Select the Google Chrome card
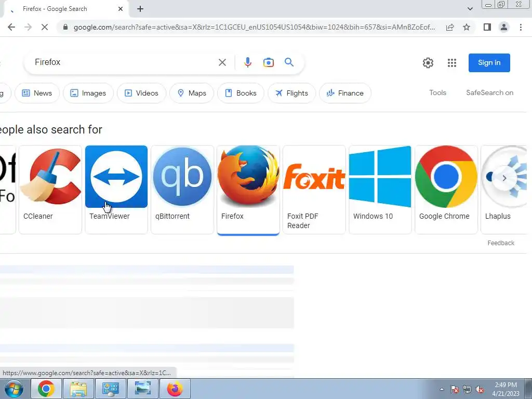Viewport: 532px width, 399px height. (x=446, y=189)
